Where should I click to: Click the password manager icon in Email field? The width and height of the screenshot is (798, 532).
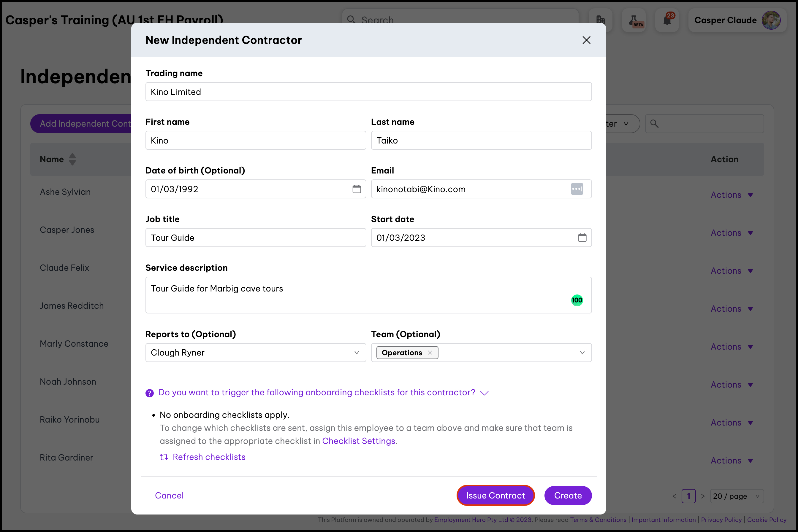coord(577,189)
